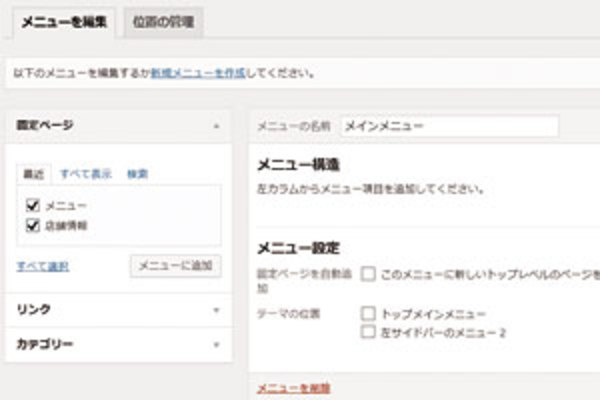The height and width of the screenshot is (400, 600).
Task: Open the 検索 sub-tab
Action: [x=137, y=174]
